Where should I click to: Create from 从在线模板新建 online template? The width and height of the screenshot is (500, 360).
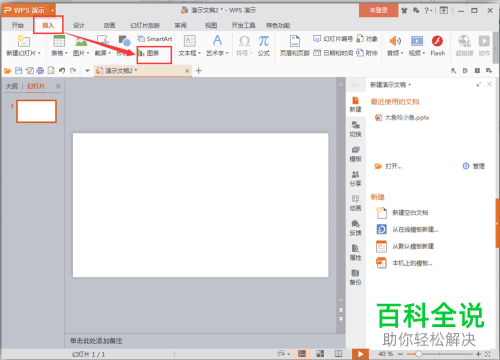tap(407, 229)
